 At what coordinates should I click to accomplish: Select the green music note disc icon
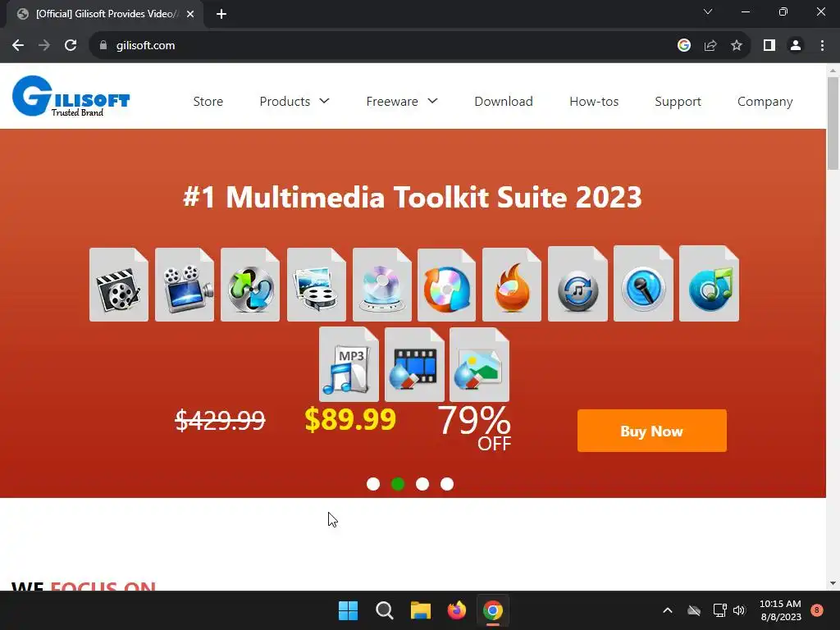710,283
